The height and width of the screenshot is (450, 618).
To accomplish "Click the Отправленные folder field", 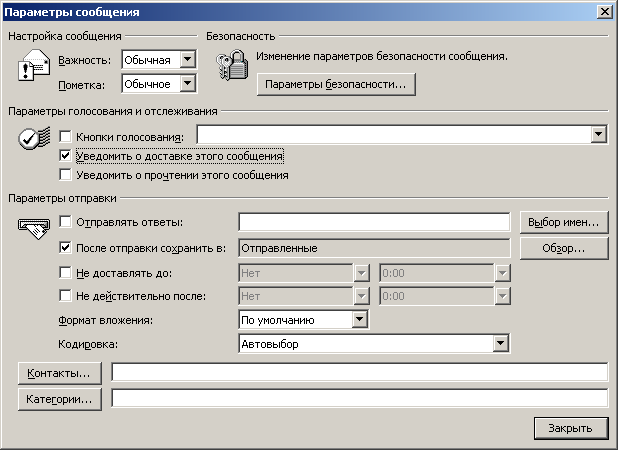I will [x=374, y=248].
